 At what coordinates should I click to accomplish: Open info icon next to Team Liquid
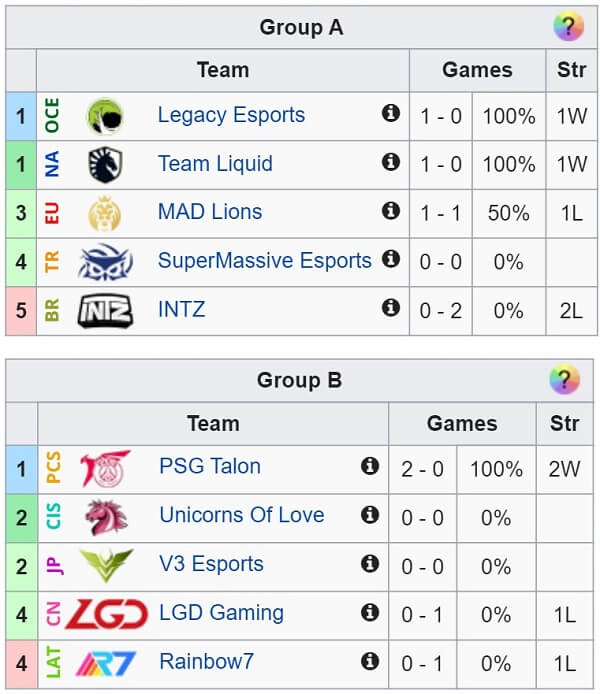(x=391, y=162)
